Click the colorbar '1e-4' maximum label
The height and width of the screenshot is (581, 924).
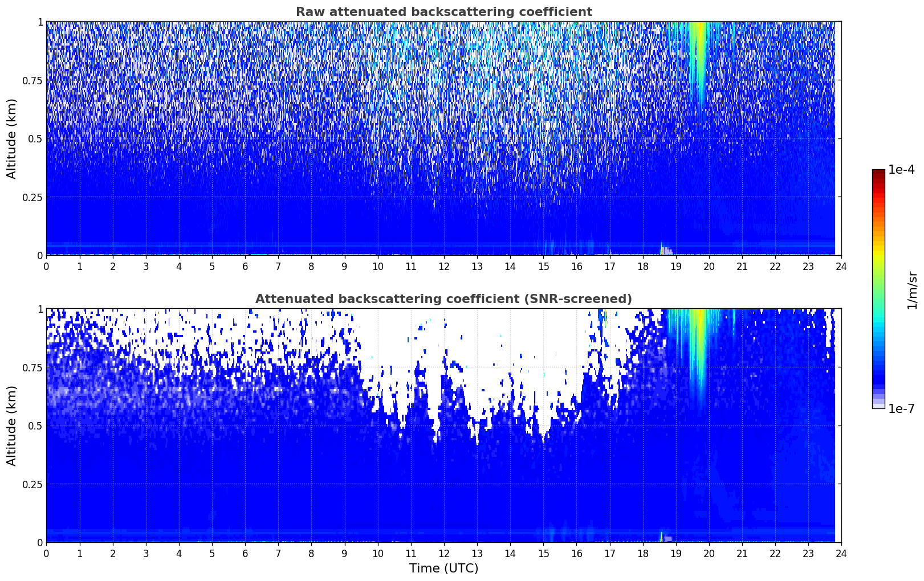click(901, 170)
